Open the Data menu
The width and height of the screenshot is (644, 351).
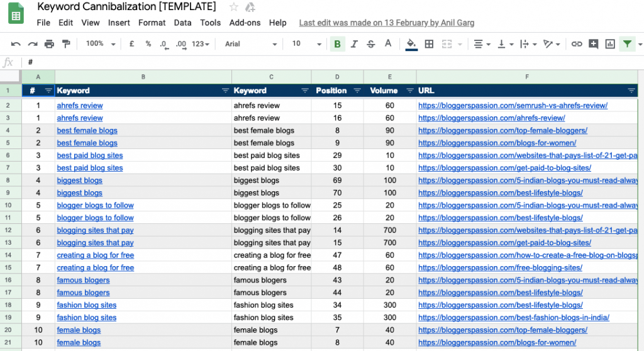tap(183, 23)
